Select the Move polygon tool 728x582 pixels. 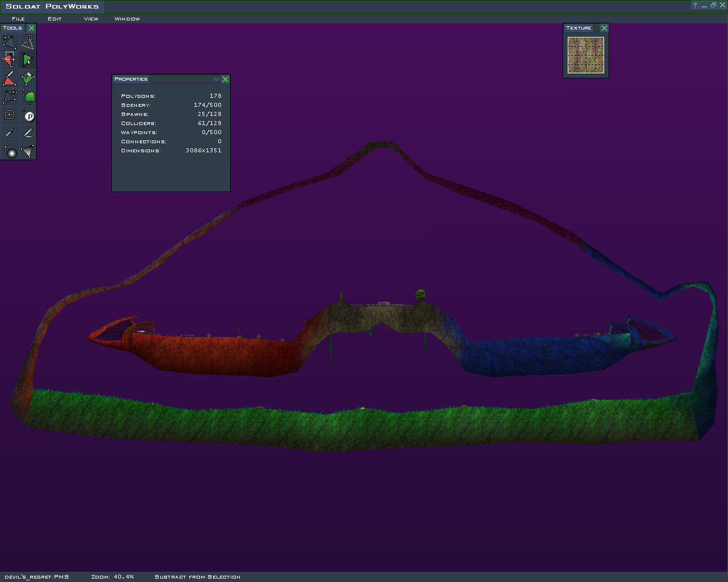9,41
